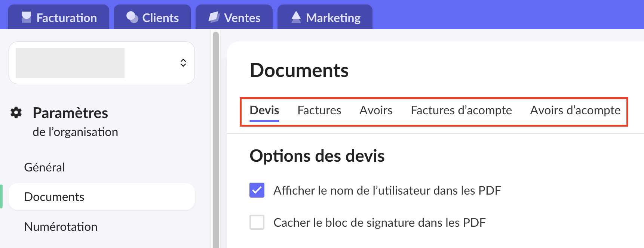The image size is (644, 248).
Task: Open the Ventes menu label
Action: 242,18
